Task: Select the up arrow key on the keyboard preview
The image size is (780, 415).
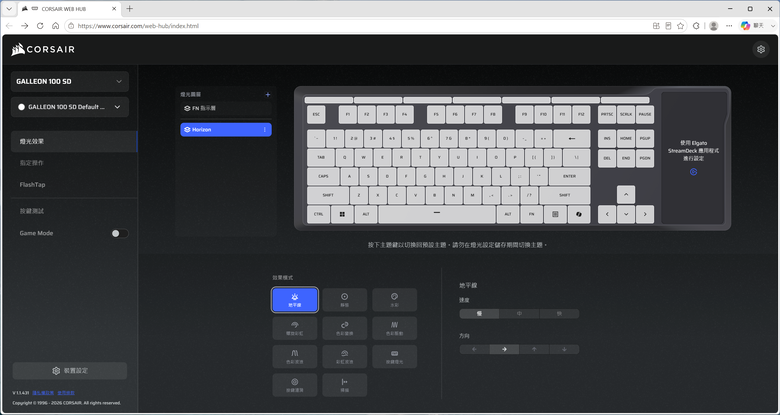Action: click(x=626, y=195)
